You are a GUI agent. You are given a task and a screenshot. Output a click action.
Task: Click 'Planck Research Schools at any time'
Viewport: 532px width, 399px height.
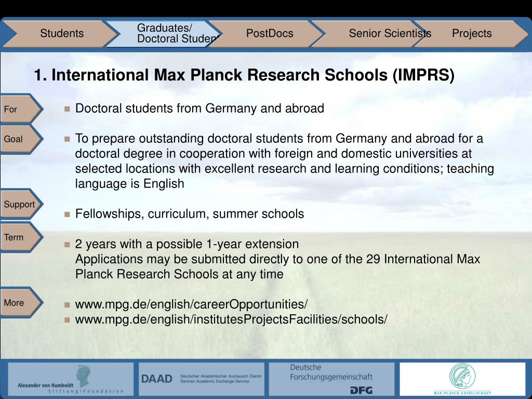179,274
